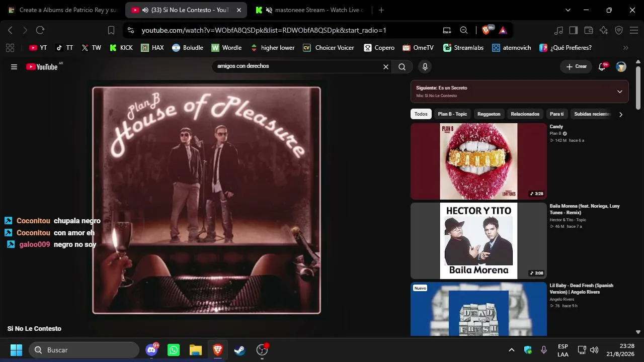
Task: Open Steam from the taskbar
Action: click(x=240, y=350)
